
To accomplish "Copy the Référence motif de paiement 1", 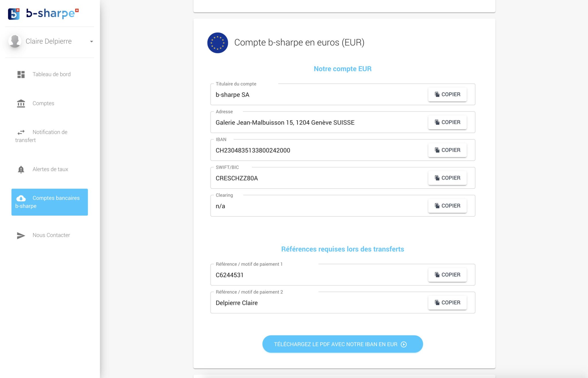I will coord(447,275).
